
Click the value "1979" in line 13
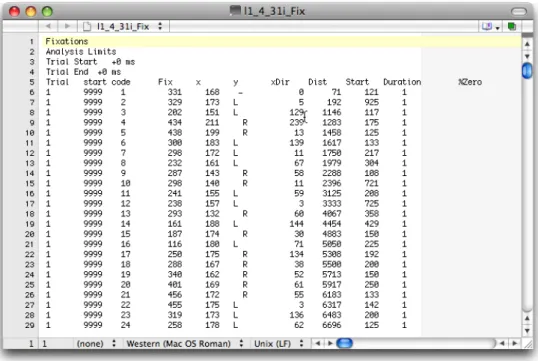tap(332, 163)
